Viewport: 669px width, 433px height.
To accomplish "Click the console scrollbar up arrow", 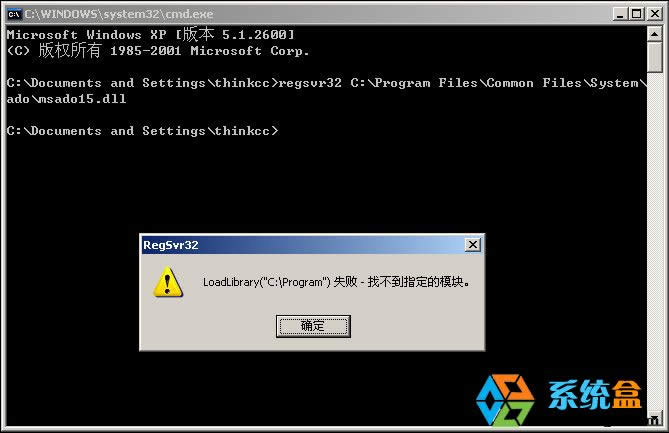I will (654, 33).
